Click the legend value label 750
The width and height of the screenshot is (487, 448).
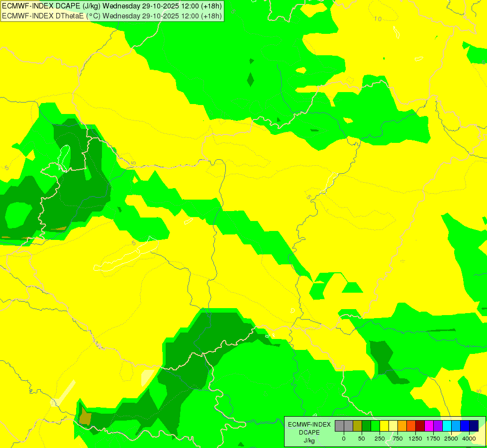[x=397, y=439]
